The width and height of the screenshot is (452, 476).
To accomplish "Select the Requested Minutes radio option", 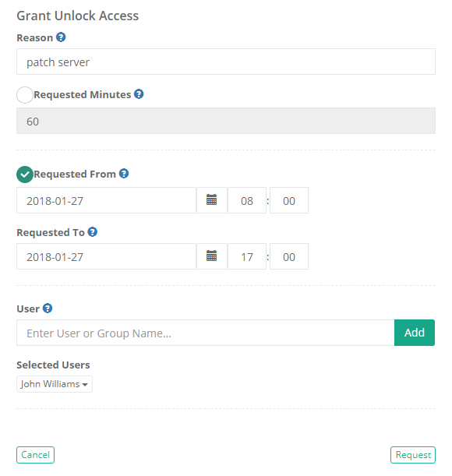I will [x=25, y=95].
